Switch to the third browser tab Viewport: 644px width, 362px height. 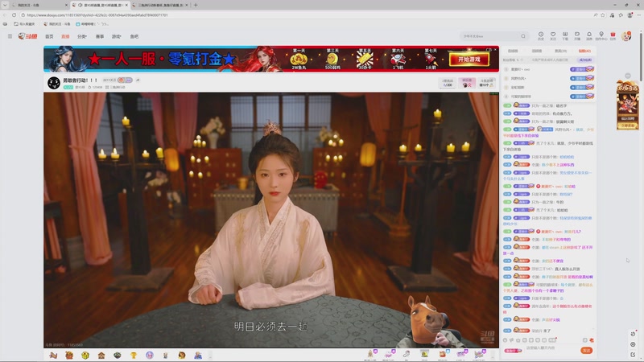tap(160, 5)
